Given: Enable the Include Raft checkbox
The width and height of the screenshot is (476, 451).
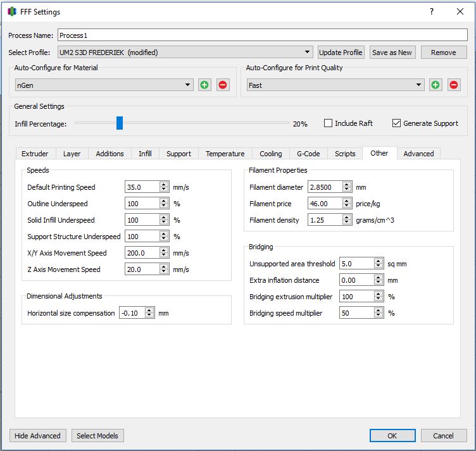Looking at the screenshot, I should tap(328, 123).
